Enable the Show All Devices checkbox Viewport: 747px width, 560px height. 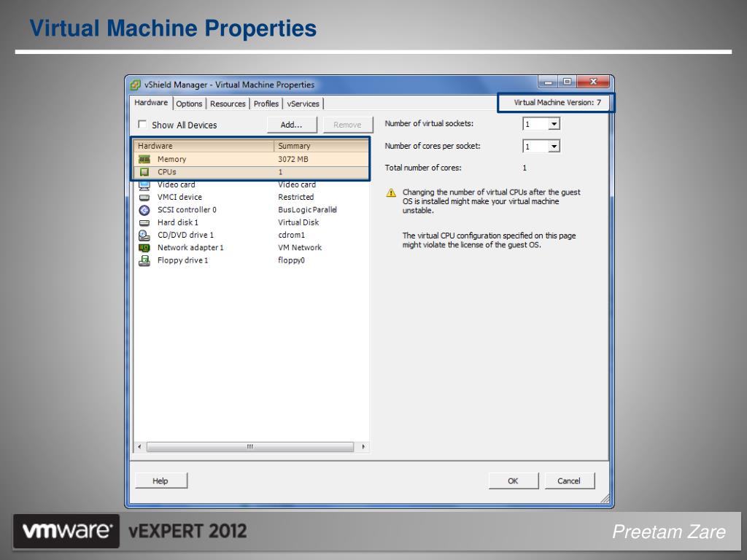point(142,124)
